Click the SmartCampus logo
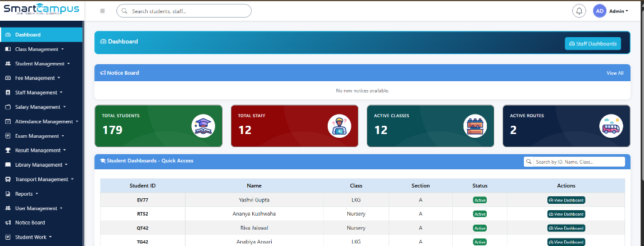This screenshot has height=246, width=644. [42, 9]
